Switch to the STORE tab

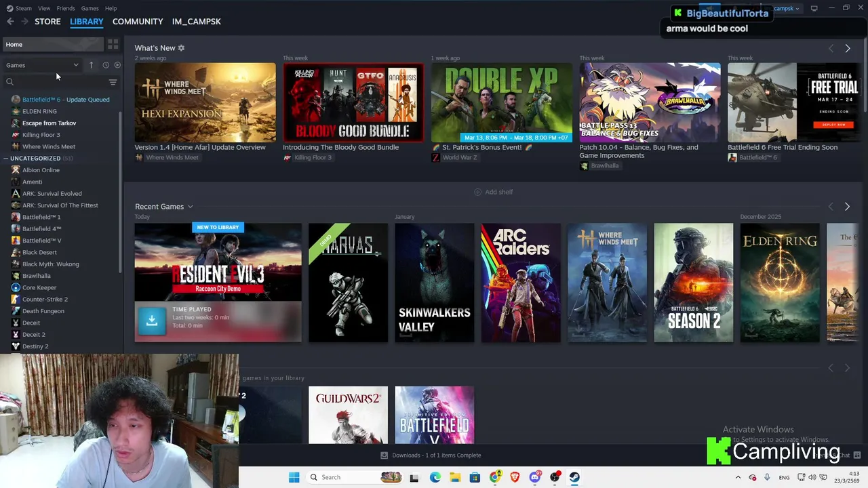click(47, 22)
